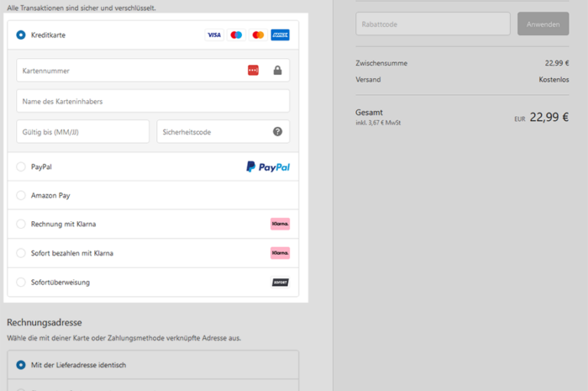Choose Amazon Pay as payment method
The height and width of the screenshot is (391, 588).
coord(21,195)
